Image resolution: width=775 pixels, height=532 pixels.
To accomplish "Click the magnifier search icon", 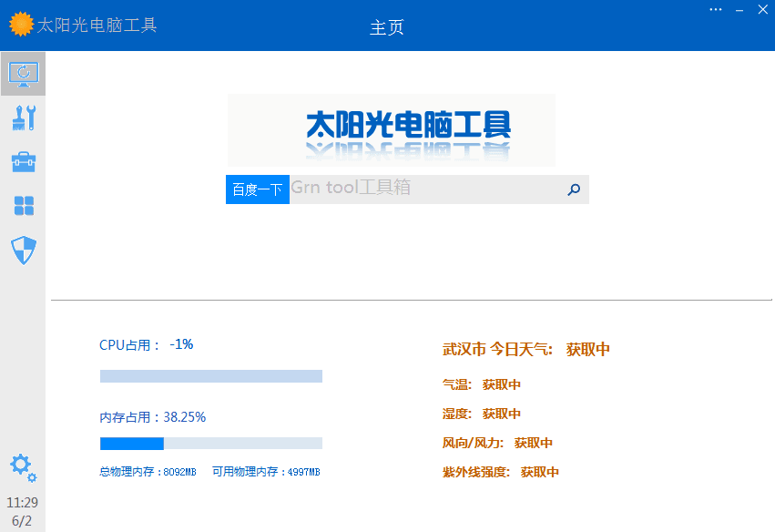I will pos(573,189).
